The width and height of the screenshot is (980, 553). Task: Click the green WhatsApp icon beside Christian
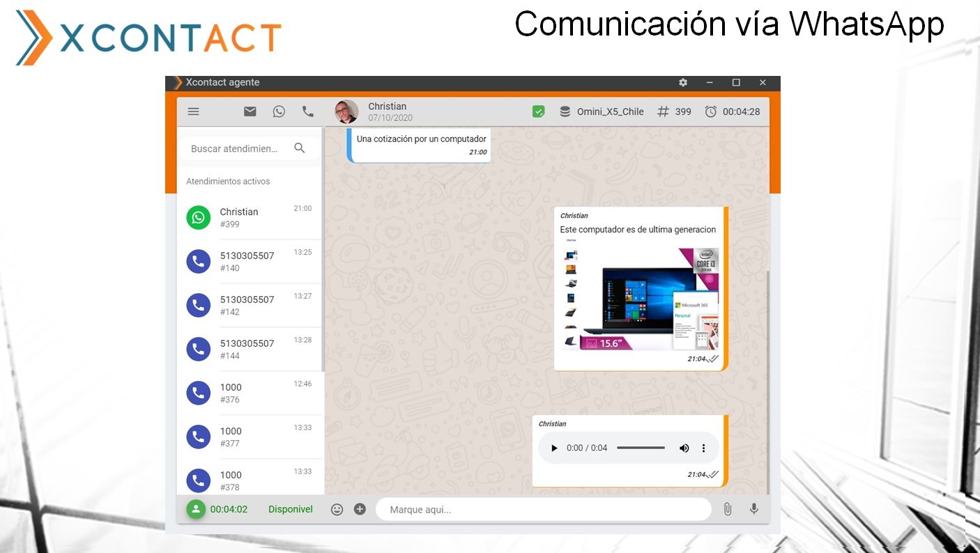(199, 217)
